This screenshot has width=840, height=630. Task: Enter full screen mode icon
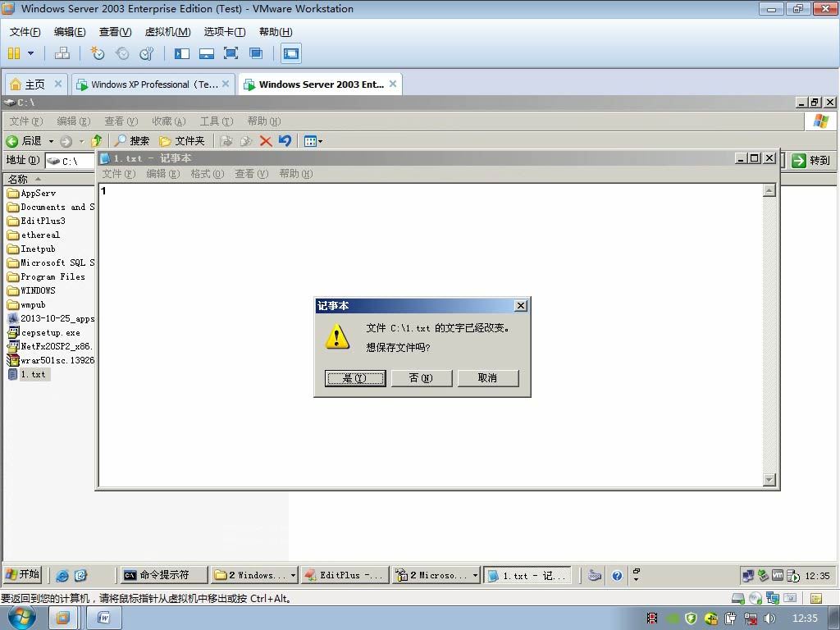pos(231,53)
